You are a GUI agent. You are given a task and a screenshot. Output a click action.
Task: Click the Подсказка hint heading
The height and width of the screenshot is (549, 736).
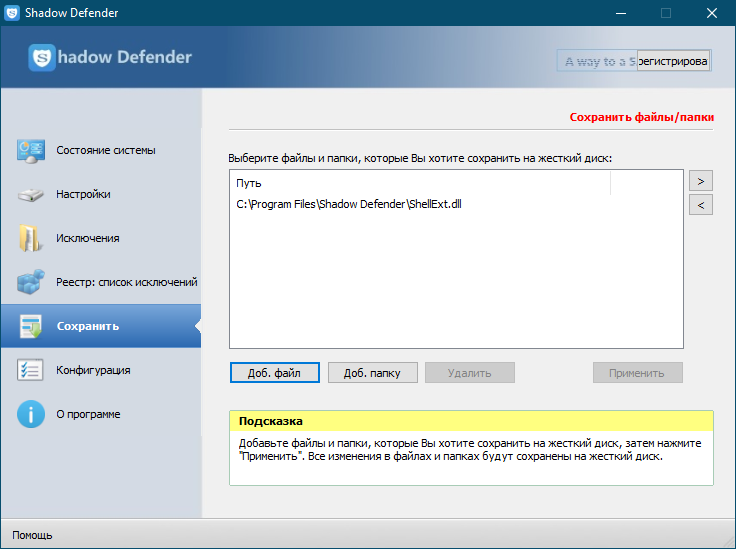pos(271,421)
